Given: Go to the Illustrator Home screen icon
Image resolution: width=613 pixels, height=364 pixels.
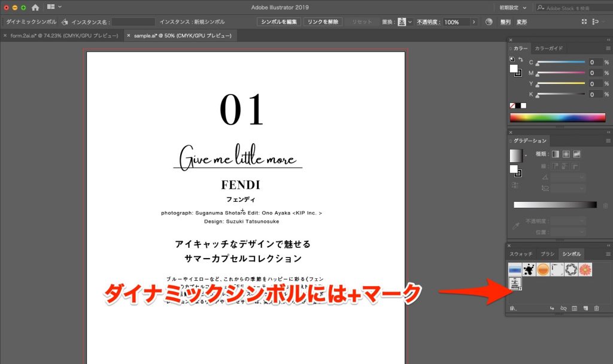Looking at the screenshot, I should point(35,7).
